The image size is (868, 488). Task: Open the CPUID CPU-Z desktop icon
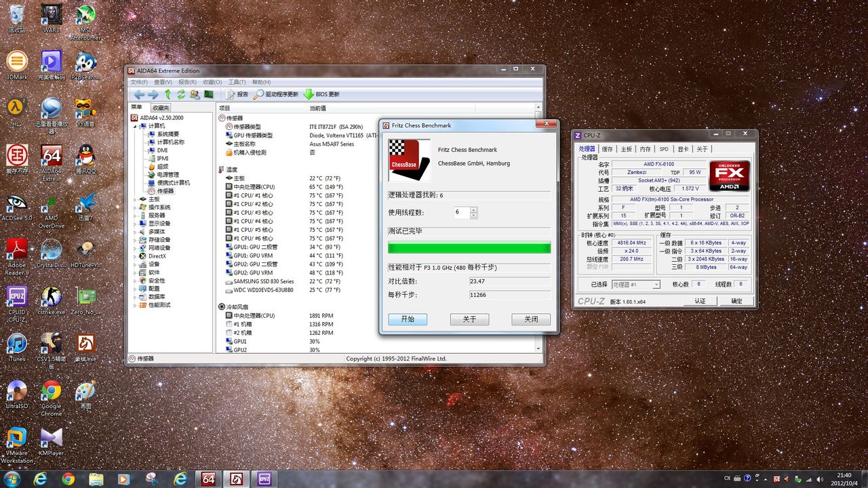(x=17, y=305)
